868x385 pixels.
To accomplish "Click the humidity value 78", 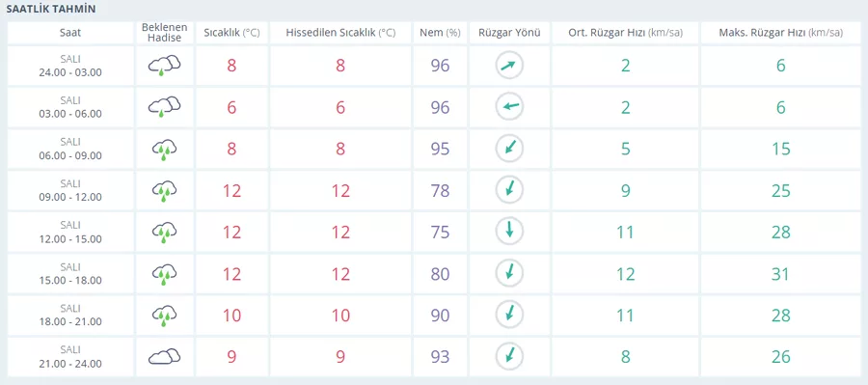I will pos(440,190).
